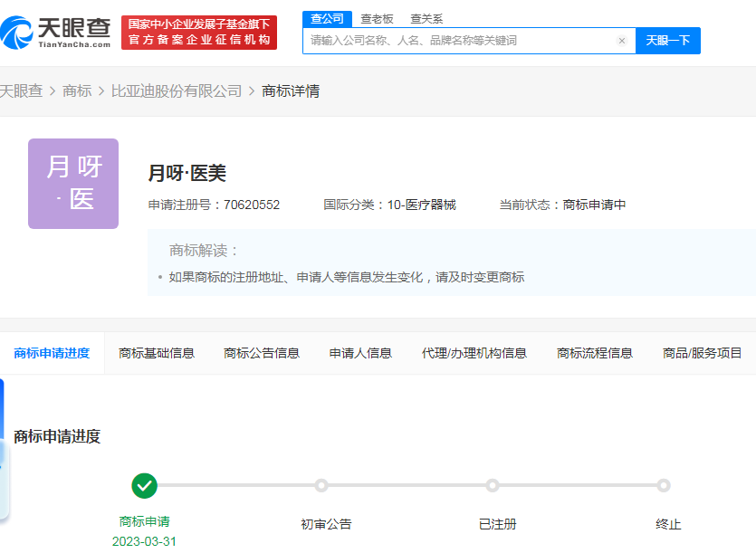Image resolution: width=756 pixels, height=553 pixels.
Task: Open 比亚迪股份有限公司 breadcrumb link
Action: tap(177, 91)
